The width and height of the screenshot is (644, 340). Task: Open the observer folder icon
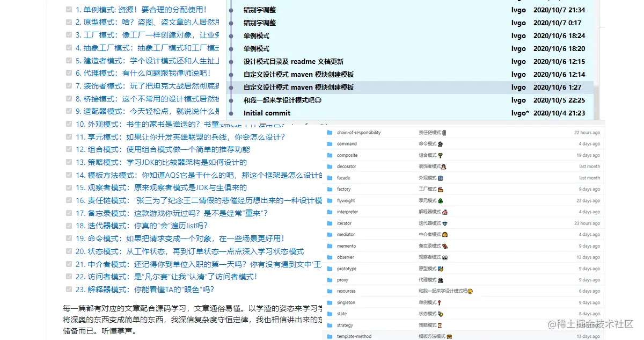[x=331, y=257]
